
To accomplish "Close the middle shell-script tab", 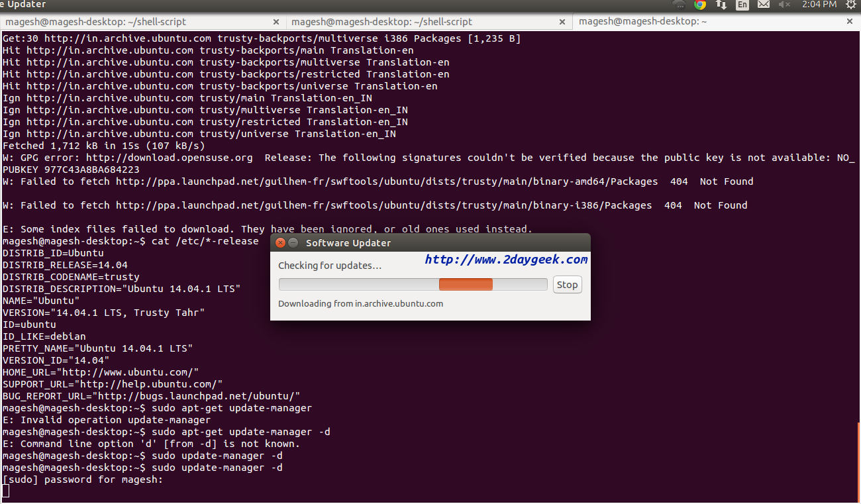I will [562, 22].
